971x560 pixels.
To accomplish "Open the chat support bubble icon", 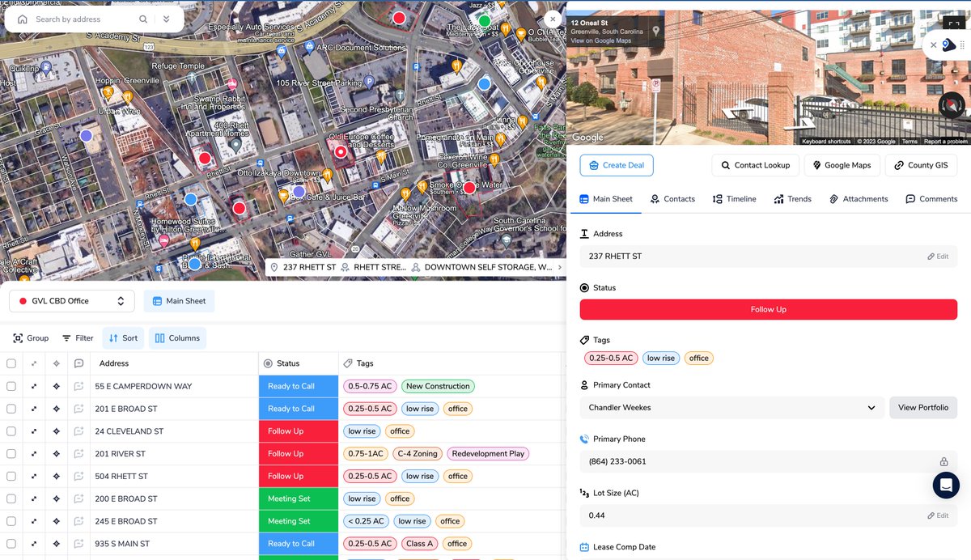I will [x=946, y=485].
